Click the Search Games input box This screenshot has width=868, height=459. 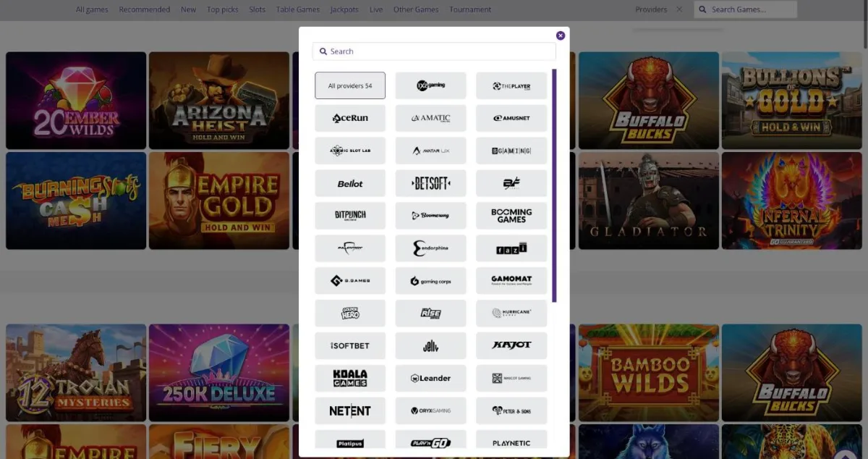pos(745,9)
